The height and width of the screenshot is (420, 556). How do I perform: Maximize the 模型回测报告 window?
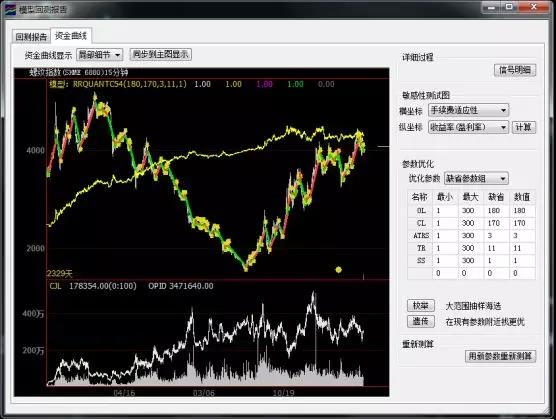510,7
